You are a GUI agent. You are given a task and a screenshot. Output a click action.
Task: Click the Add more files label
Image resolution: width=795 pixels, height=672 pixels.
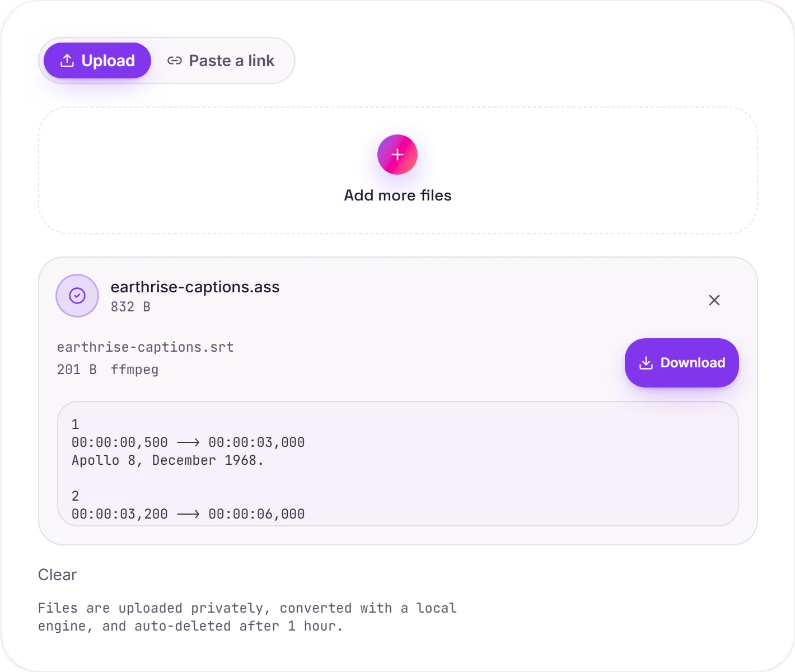click(x=397, y=195)
